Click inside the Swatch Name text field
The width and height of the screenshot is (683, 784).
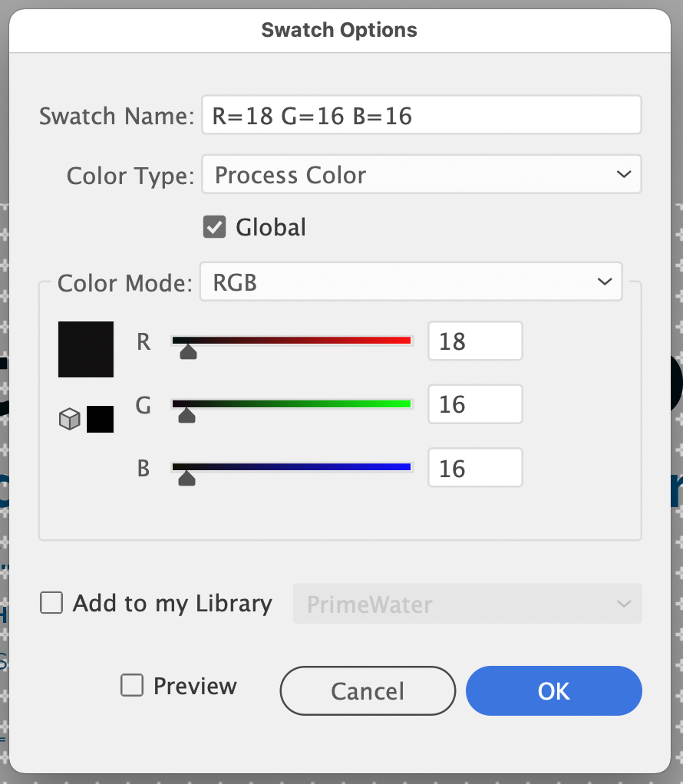(421, 114)
